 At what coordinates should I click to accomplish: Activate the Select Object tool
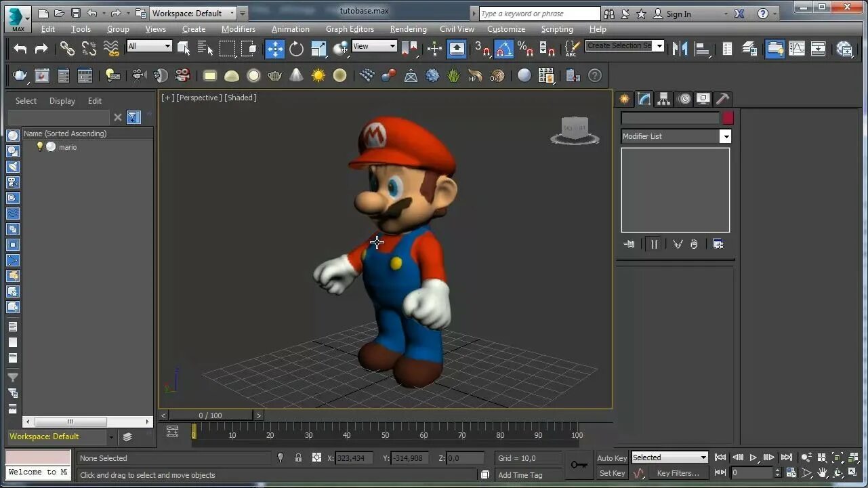184,48
